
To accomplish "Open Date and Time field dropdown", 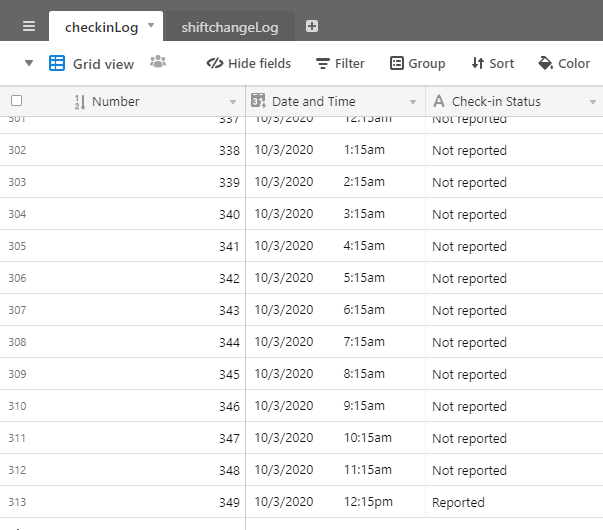I will pyautogui.click(x=413, y=102).
